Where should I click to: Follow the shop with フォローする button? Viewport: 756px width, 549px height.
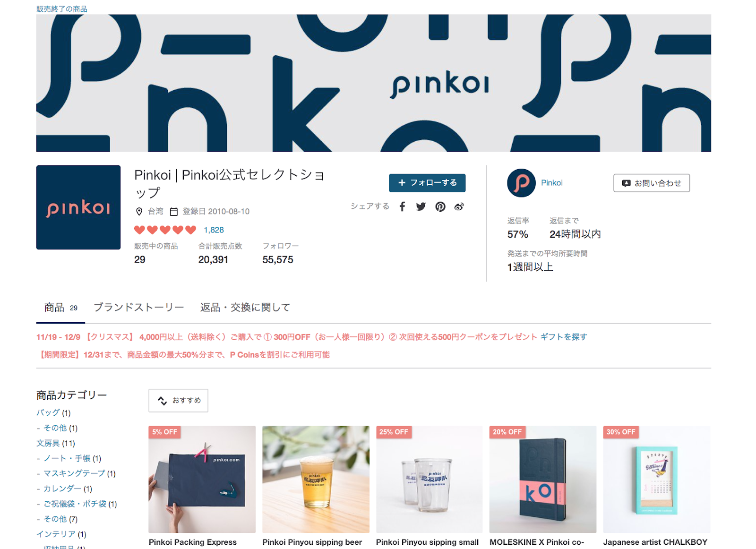[427, 183]
